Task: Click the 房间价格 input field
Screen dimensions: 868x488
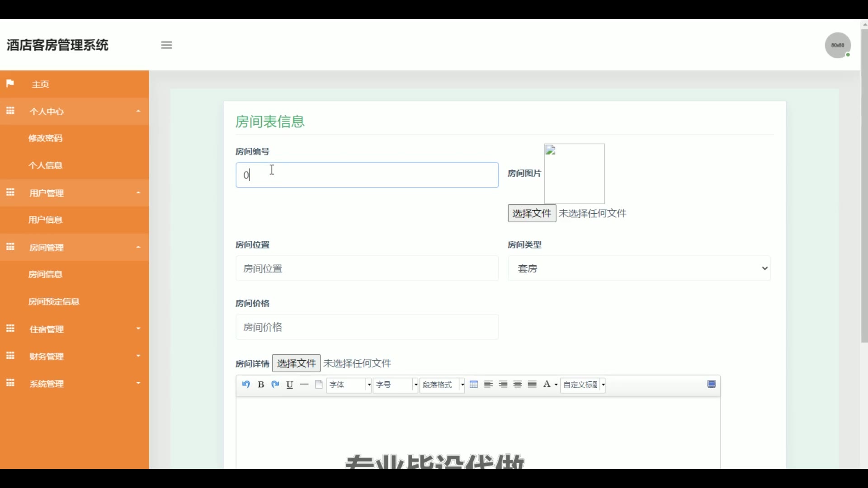Action: [x=367, y=327]
